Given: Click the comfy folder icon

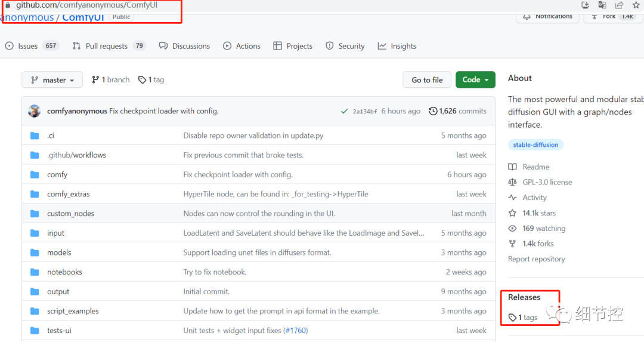Looking at the screenshot, I should (x=35, y=175).
